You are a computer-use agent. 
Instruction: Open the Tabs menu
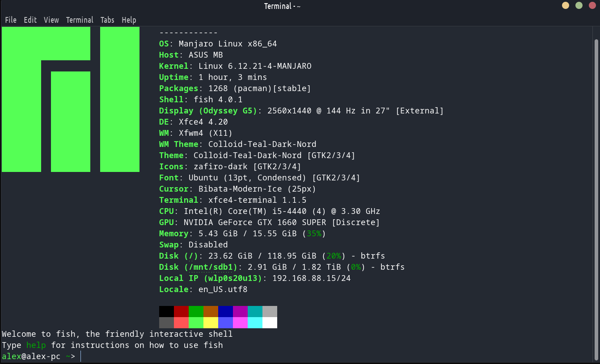click(107, 20)
